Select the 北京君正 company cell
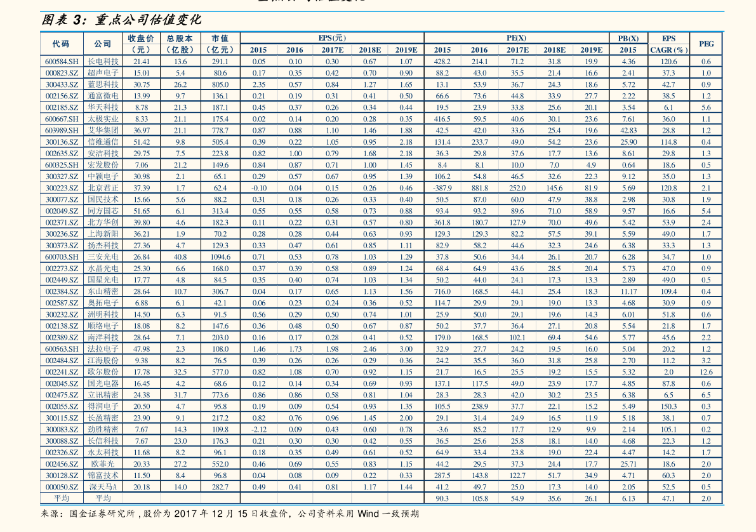The width and height of the screenshot is (756, 532). click(x=103, y=188)
